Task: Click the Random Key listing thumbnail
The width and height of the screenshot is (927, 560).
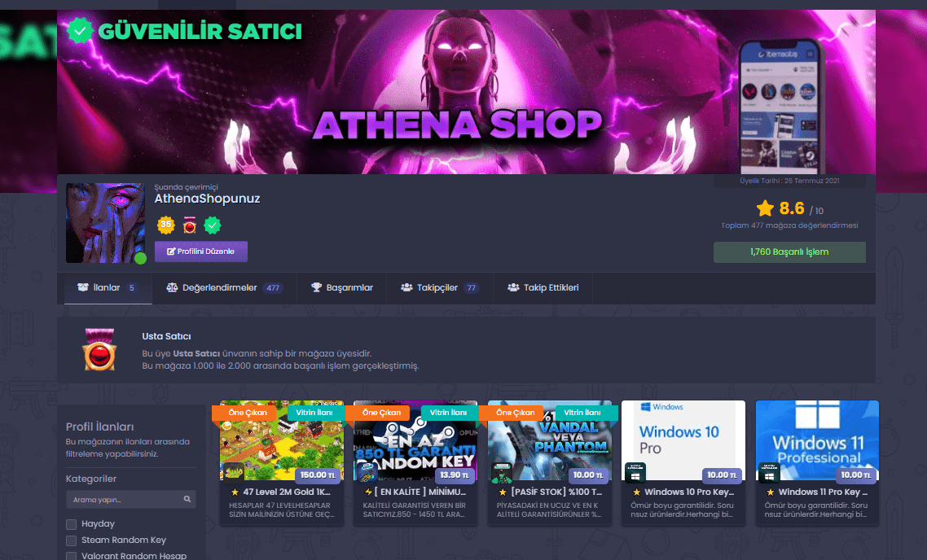Action: [415, 440]
